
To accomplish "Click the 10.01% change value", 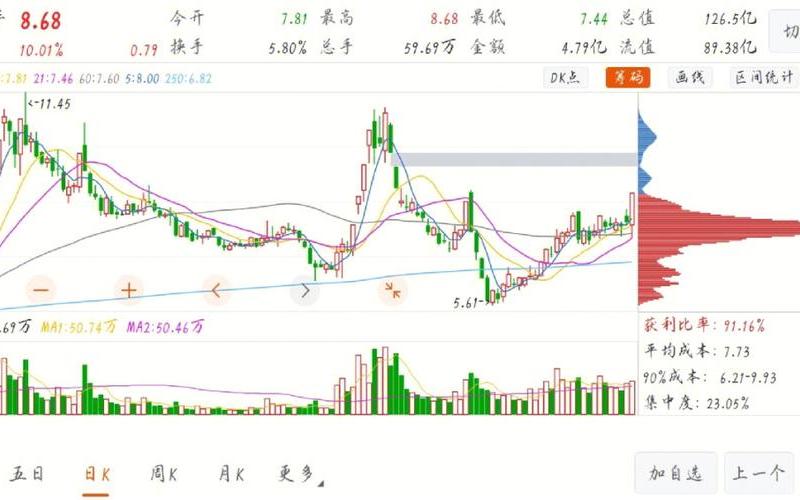I will tap(41, 51).
